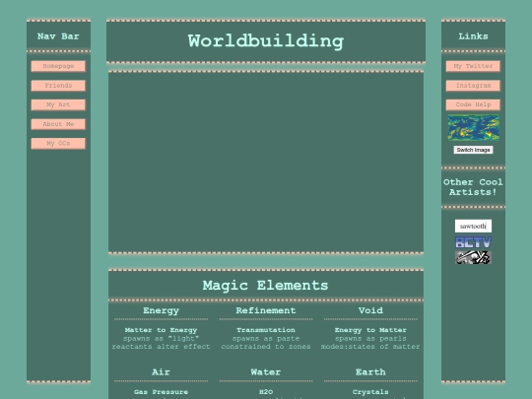Click the 'reactants alter effect' line

(162, 347)
